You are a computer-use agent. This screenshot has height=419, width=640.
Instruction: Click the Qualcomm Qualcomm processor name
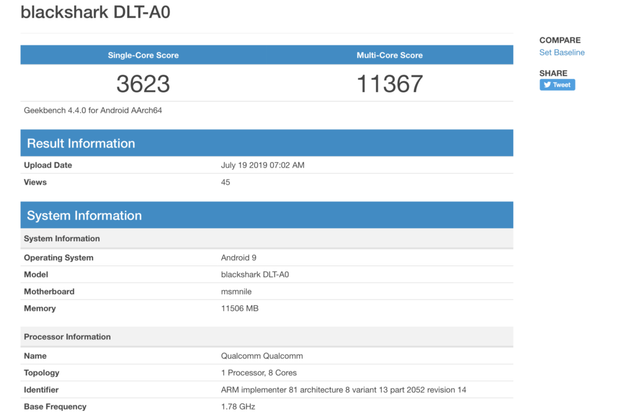[261, 356]
